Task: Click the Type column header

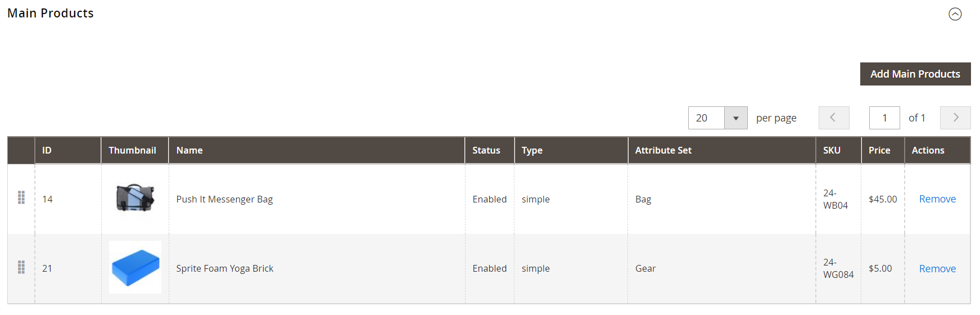Action: pos(532,150)
